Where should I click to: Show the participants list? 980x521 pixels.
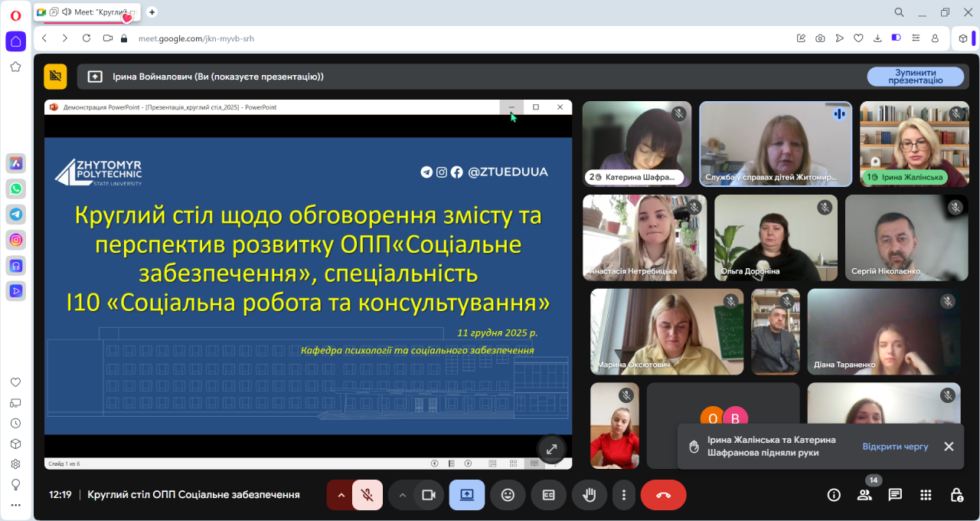click(x=864, y=495)
